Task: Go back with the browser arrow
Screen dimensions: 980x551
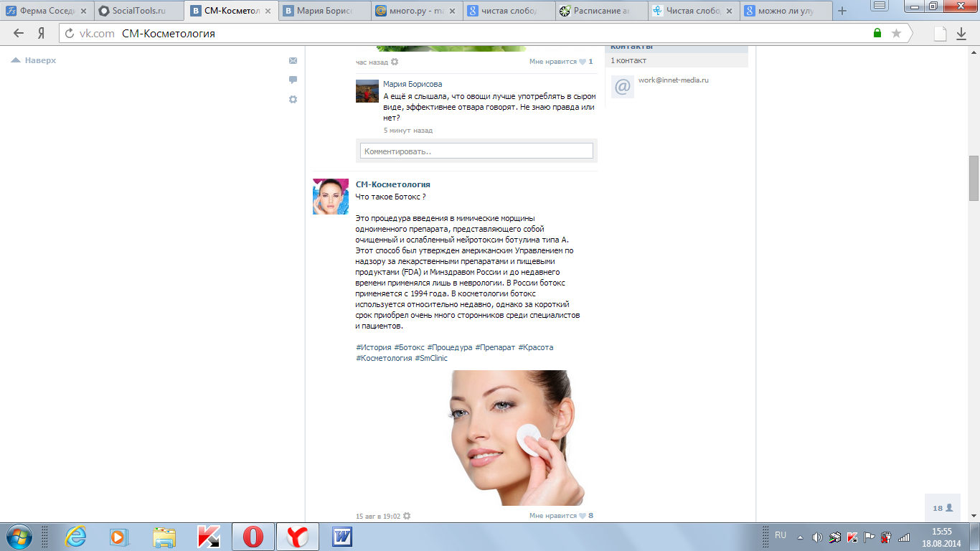Action: [x=18, y=34]
